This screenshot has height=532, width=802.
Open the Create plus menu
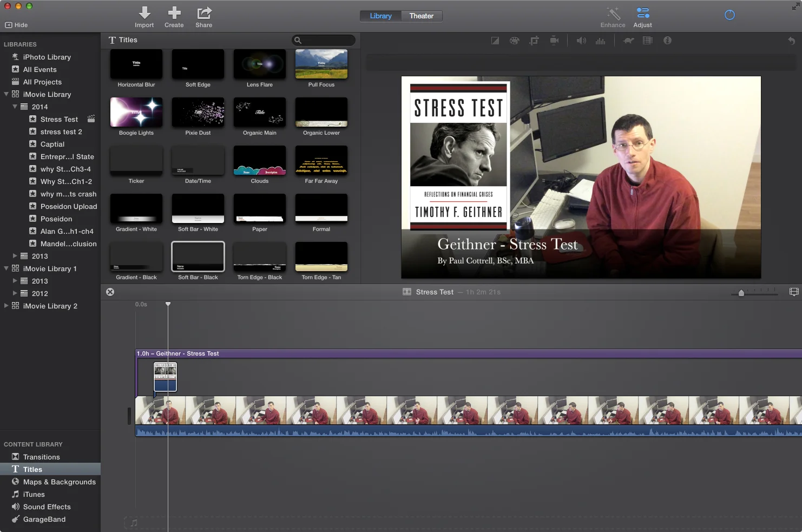(x=174, y=13)
